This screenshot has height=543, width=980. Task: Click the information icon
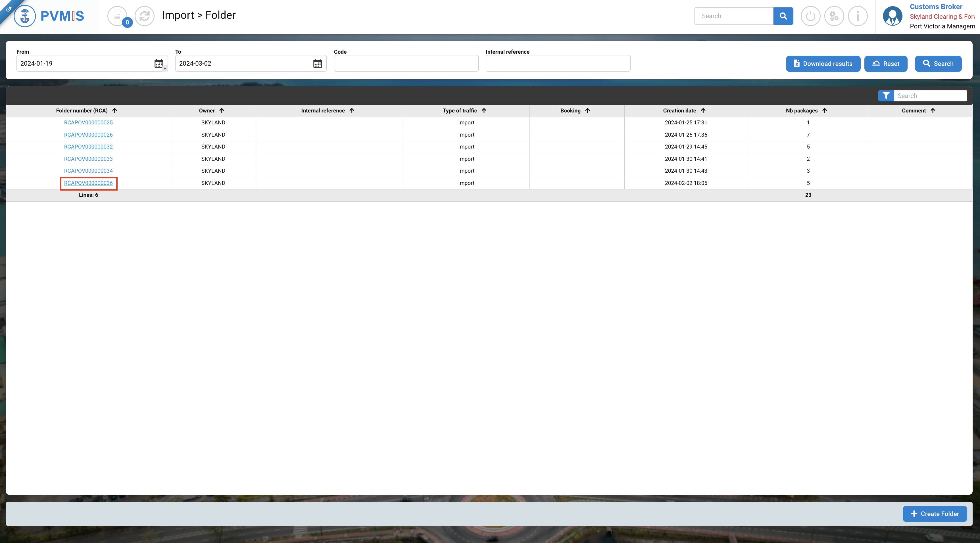(x=858, y=16)
